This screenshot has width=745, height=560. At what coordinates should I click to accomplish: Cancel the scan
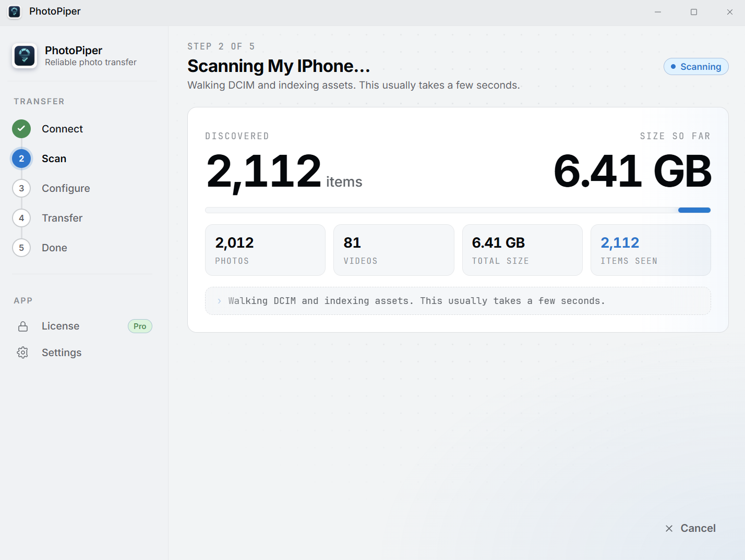pos(691,528)
